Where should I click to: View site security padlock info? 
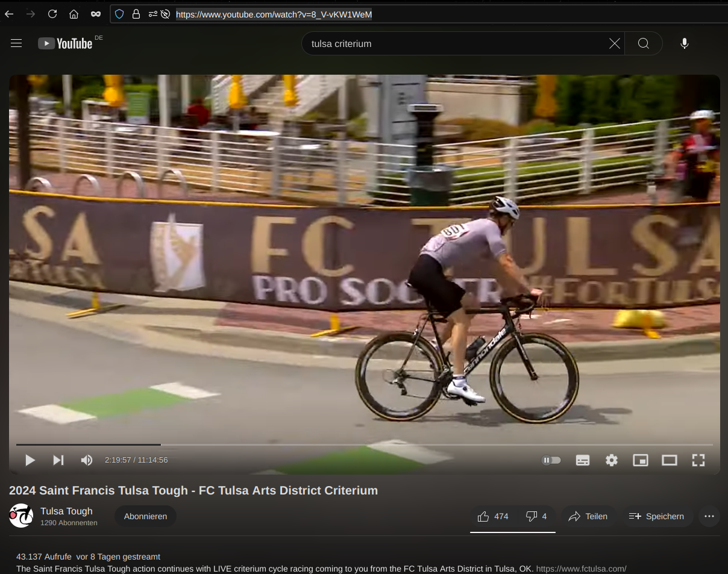click(x=136, y=14)
